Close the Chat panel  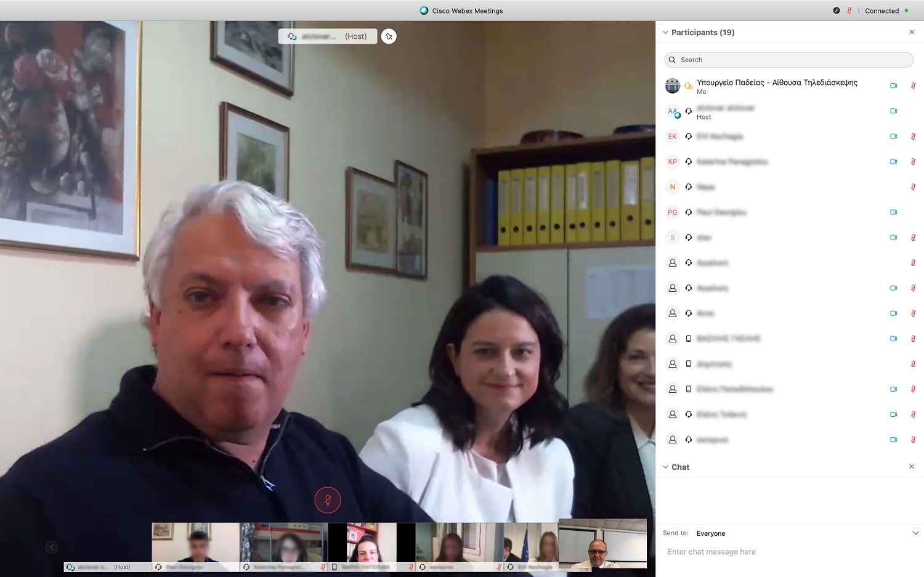[x=912, y=467]
